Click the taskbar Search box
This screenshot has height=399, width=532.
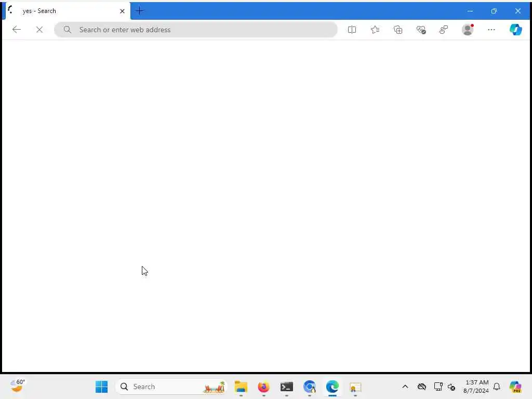click(x=171, y=387)
